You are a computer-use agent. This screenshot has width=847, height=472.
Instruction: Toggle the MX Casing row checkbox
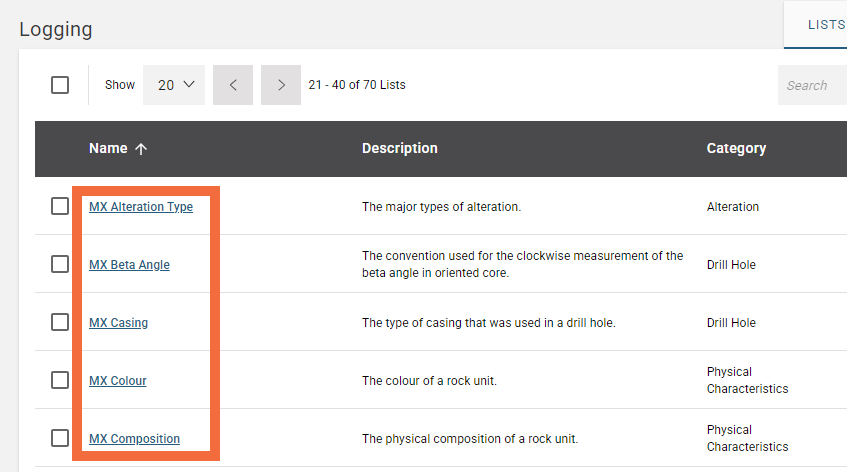[60, 322]
